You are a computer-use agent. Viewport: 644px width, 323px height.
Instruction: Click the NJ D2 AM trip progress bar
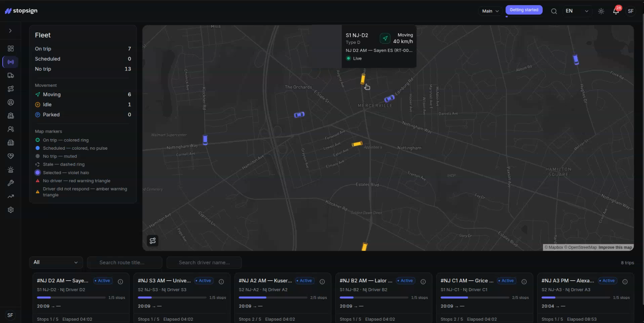coord(71,298)
